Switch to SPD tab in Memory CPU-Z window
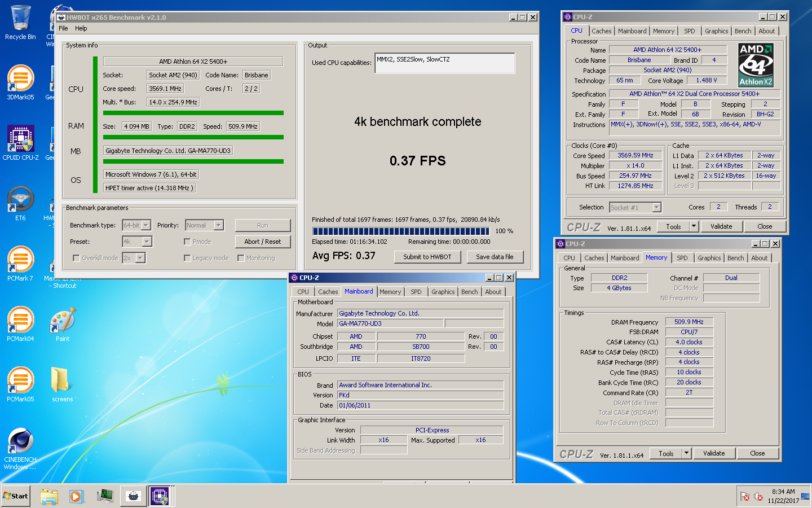 pos(682,258)
